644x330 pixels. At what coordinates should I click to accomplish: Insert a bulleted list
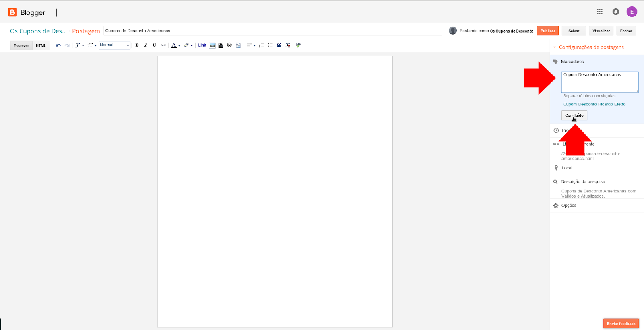270,45
